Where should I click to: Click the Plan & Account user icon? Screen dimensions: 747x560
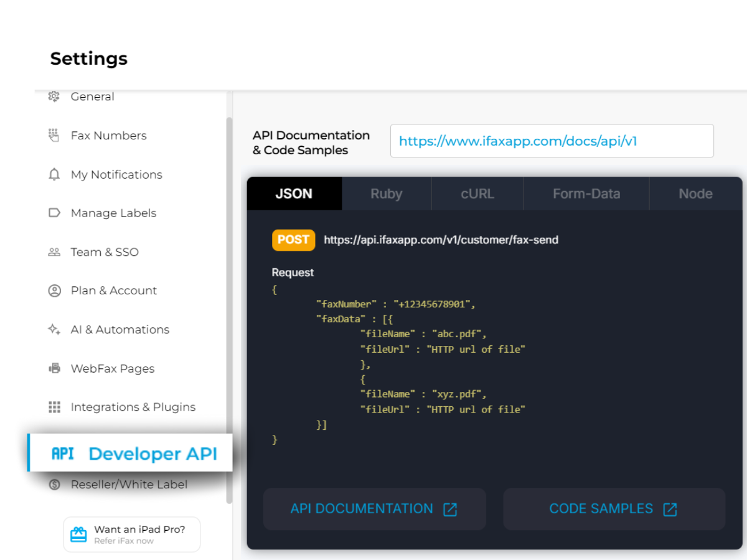pos(54,291)
